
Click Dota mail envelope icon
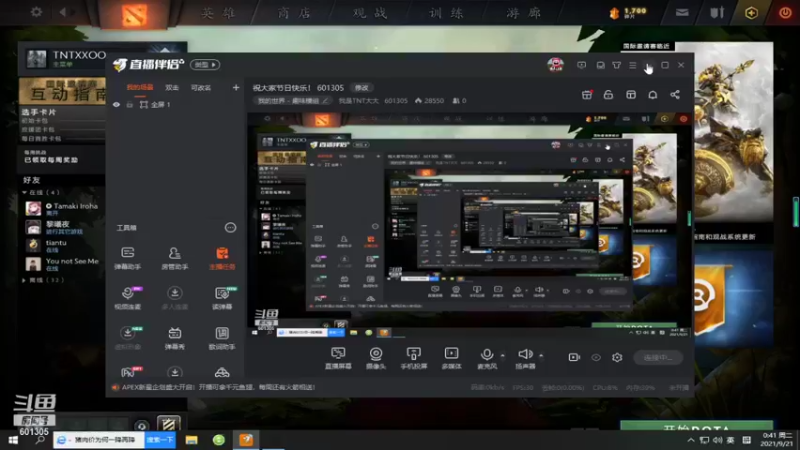682,12
